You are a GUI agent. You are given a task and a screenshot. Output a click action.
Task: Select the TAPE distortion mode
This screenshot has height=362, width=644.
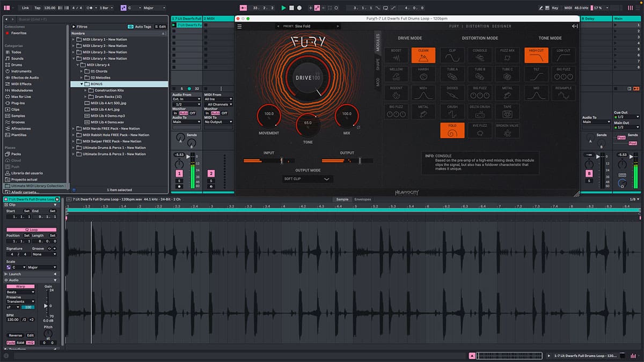click(x=507, y=112)
